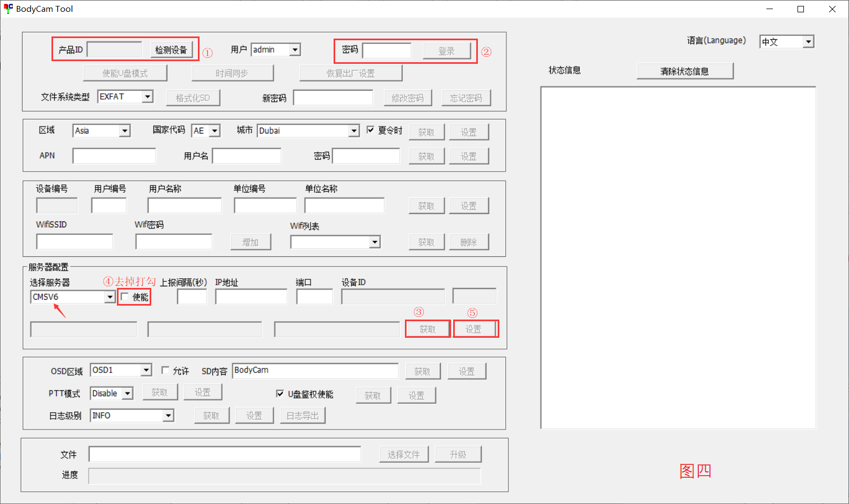849x504 pixels.
Task: Enable the OSD 允许 checkbox
Action: [166, 370]
